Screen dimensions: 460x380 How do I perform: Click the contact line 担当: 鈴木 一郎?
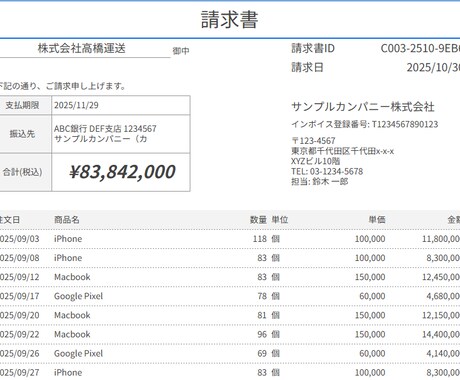tap(320, 182)
